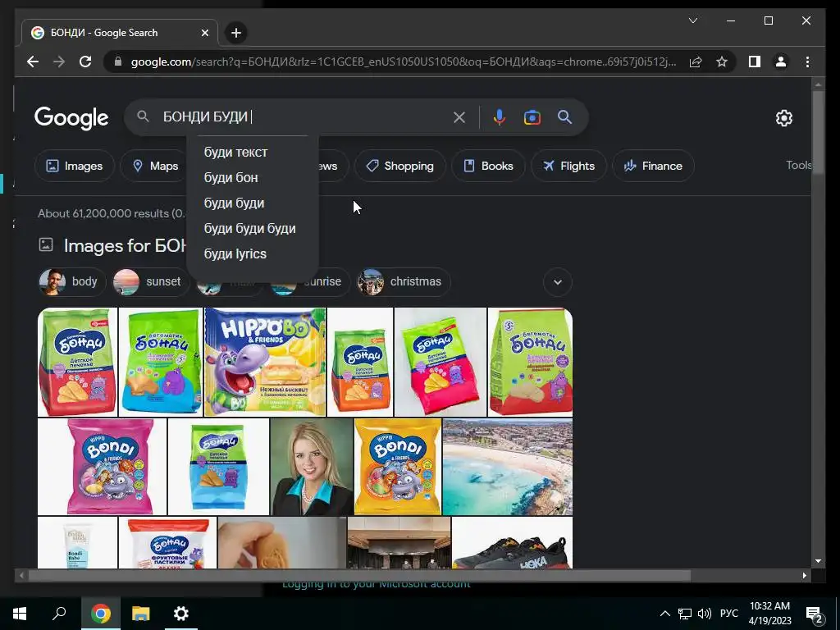
Task: Open Windows taskbar search
Action: coord(59,614)
